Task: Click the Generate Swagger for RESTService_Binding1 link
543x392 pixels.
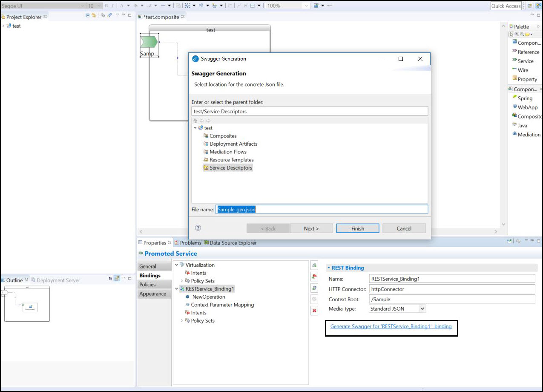Action: click(x=391, y=326)
